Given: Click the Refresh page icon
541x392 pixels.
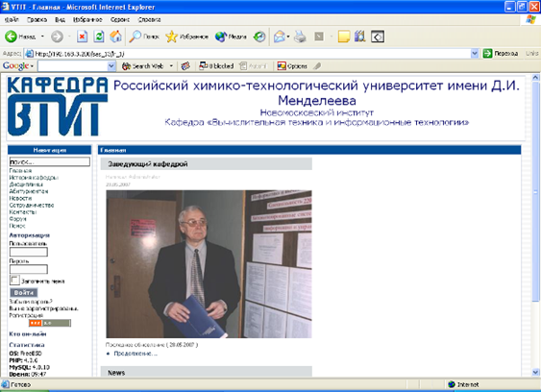Looking at the screenshot, I should pos(99,37).
